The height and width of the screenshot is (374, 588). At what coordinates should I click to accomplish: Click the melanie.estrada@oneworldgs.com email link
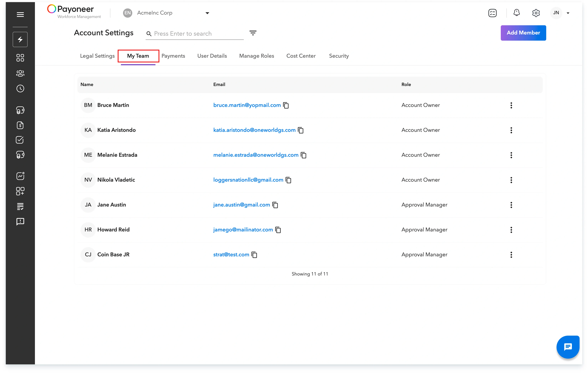(x=256, y=155)
